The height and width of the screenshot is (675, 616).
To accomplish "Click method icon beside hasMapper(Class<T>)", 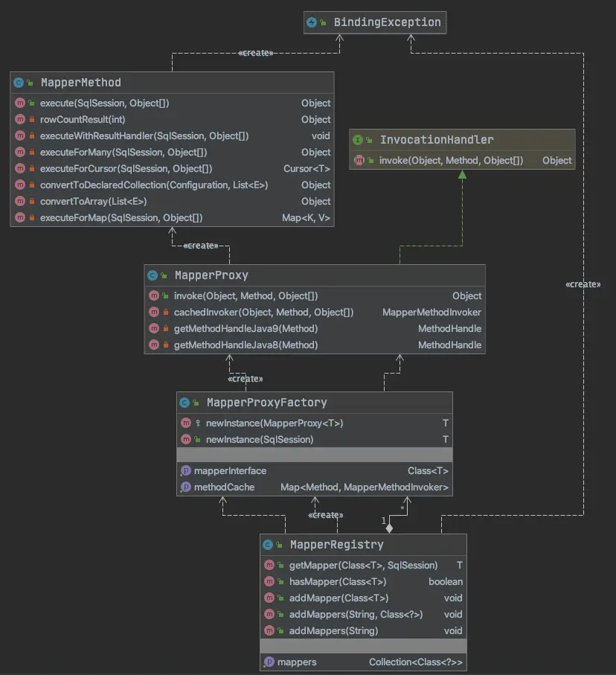I will [269, 581].
